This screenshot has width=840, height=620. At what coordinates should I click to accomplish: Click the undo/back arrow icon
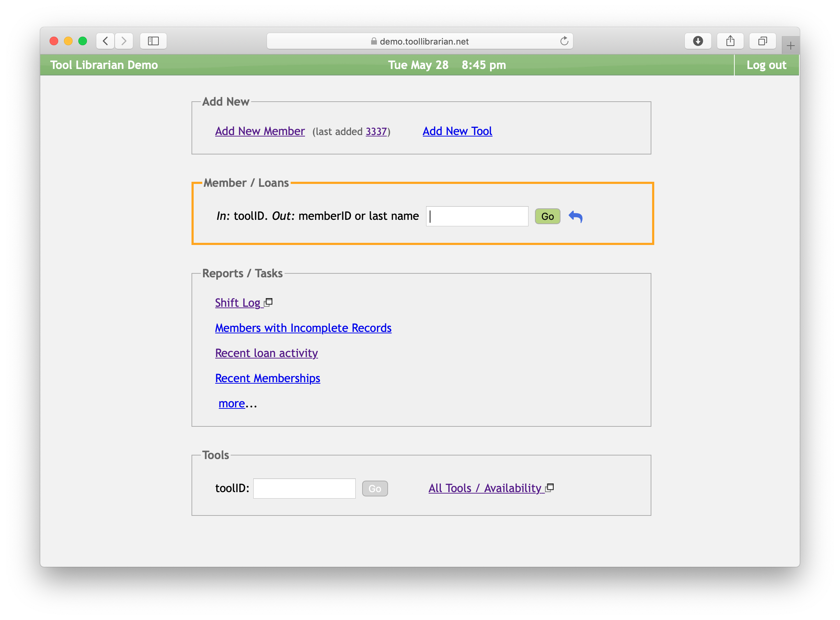pos(575,217)
